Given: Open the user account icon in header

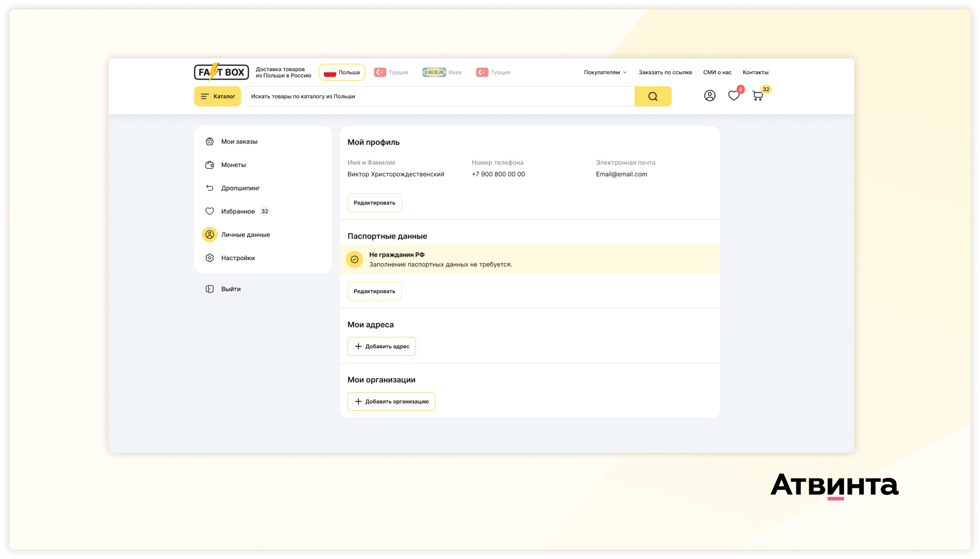Looking at the screenshot, I should tap(709, 96).
